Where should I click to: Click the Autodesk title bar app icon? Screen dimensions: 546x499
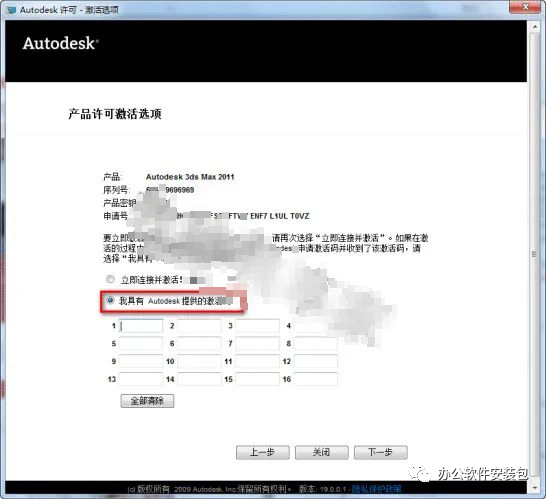tap(11, 10)
